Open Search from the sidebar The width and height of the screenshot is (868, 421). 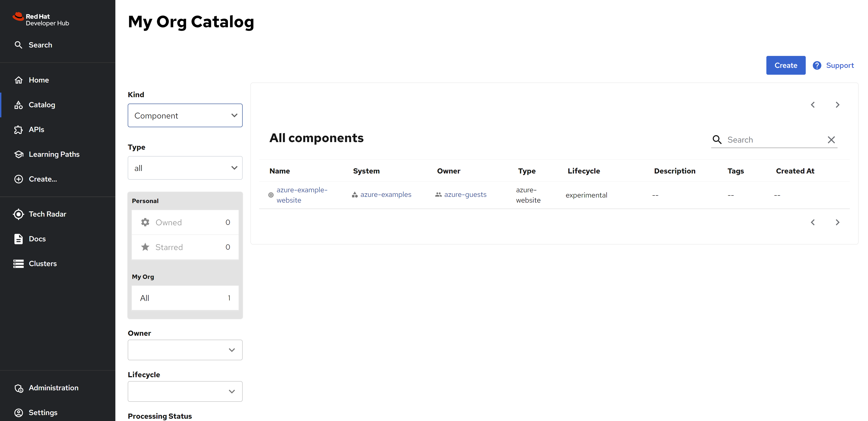(x=40, y=45)
